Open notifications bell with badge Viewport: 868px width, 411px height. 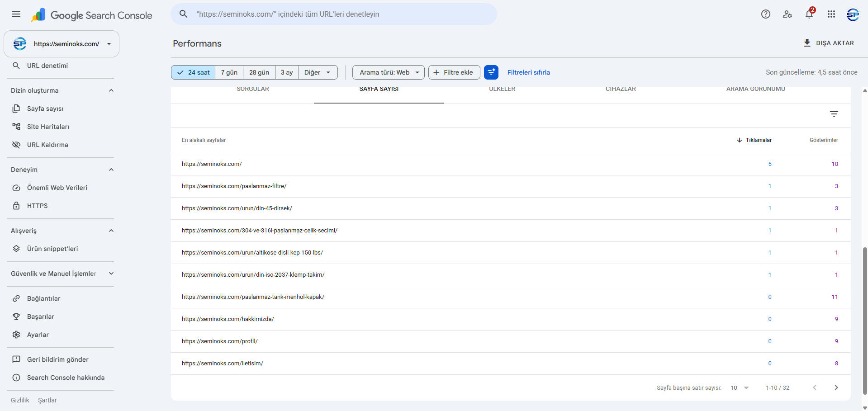tap(810, 14)
